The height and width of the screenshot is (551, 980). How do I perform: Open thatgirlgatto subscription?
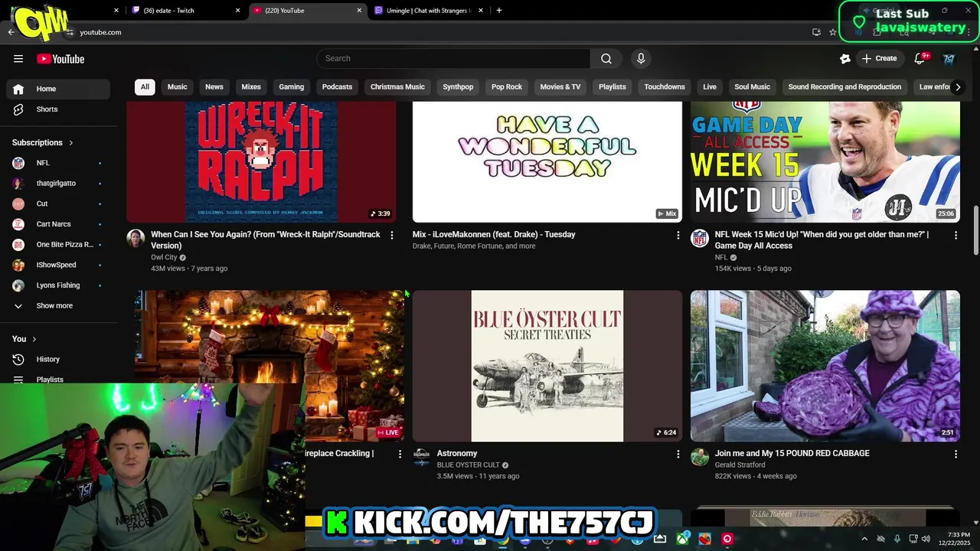click(x=58, y=184)
